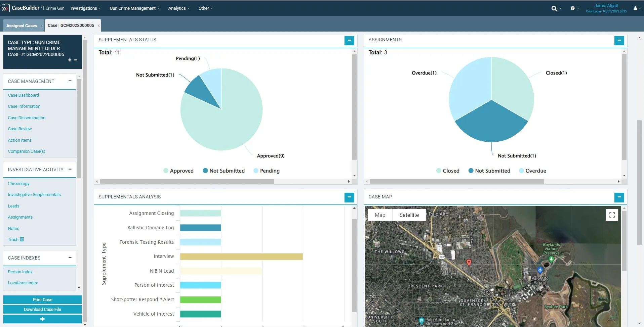Screen dimensions: 644x327
Task: Open Action Items
Action: coord(20,140)
